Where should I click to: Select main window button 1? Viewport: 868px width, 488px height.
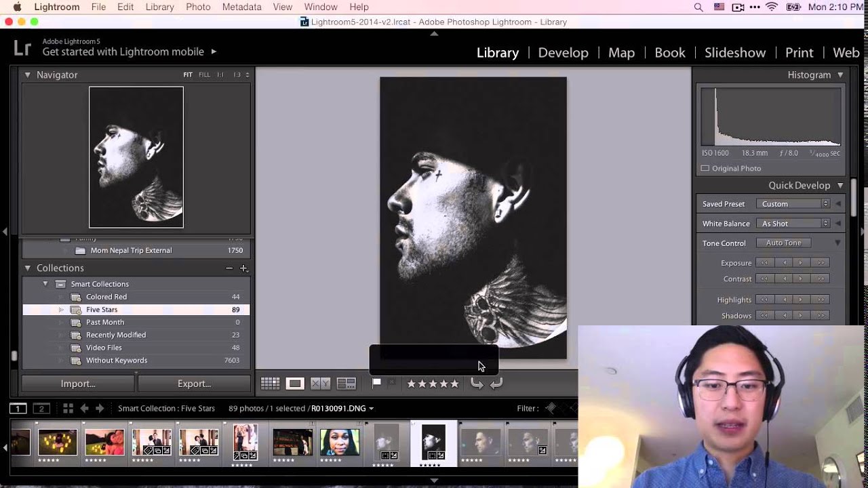tap(18, 408)
